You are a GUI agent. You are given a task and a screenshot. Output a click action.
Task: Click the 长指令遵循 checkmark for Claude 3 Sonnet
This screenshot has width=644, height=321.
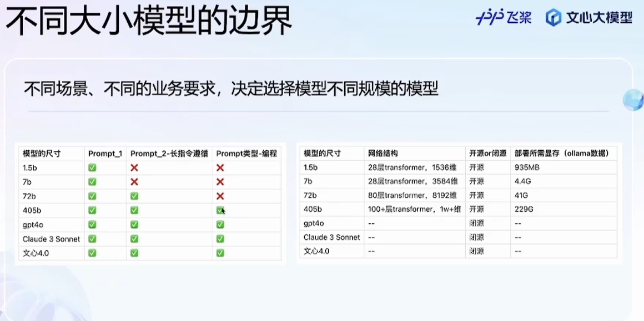134,239
